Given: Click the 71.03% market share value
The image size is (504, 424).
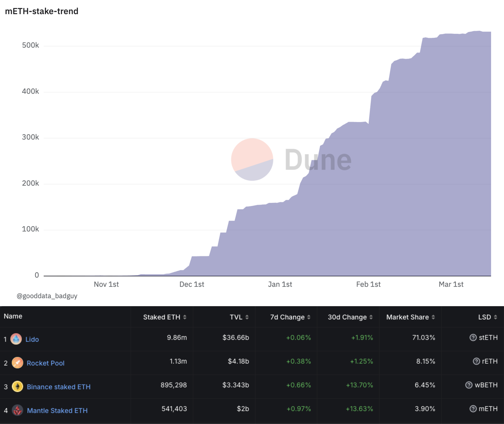Looking at the screenshot, I should [424, 338].
